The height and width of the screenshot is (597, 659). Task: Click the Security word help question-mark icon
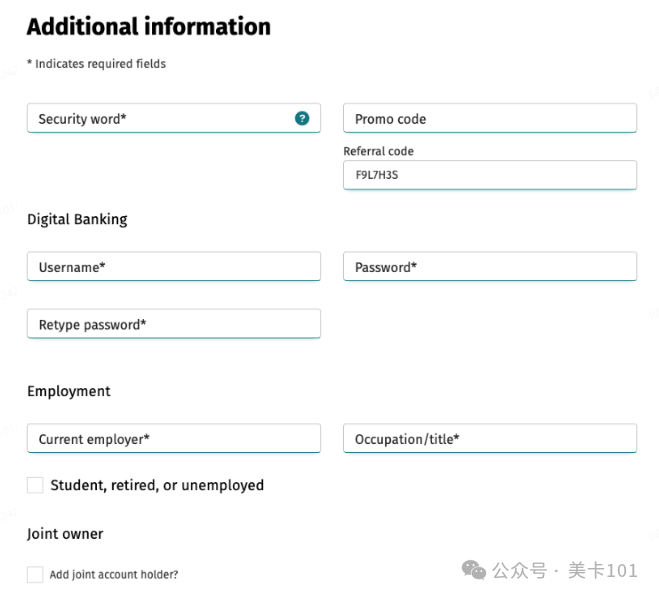click(302, 118)
